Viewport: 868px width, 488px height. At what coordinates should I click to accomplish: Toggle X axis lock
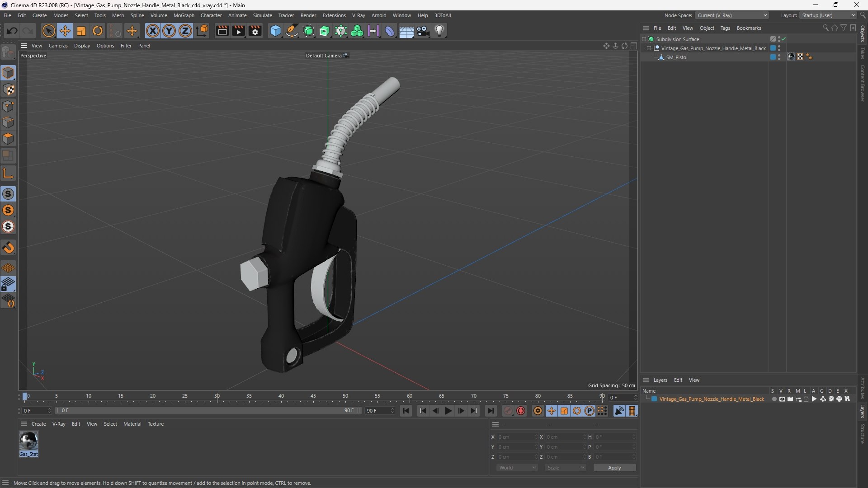point(153,31)
